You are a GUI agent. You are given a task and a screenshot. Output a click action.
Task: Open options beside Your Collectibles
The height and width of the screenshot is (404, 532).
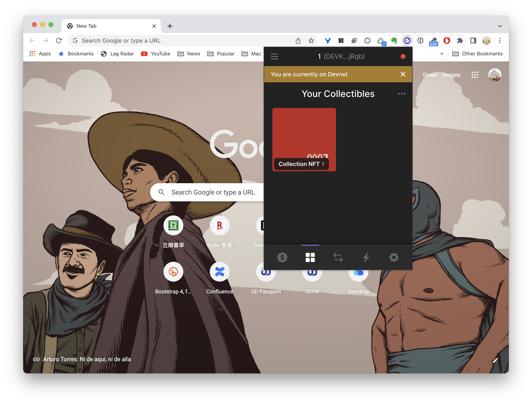pos(402,94)
